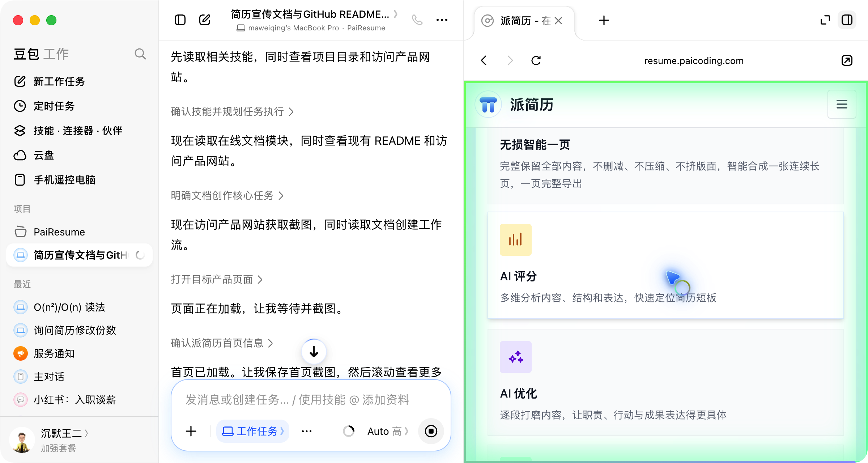Open a new browser tab
868x463 pixels.
point(604,20)
